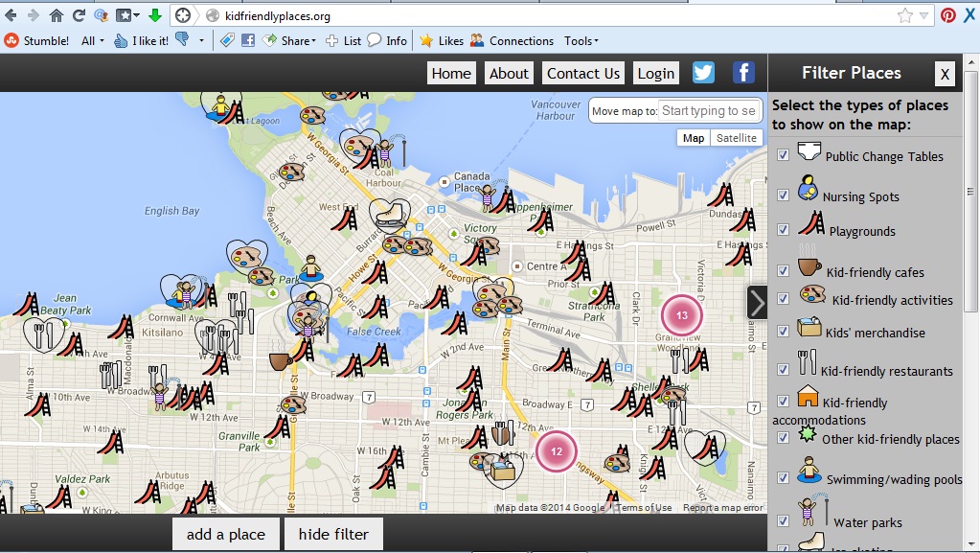Open dropdown arrow after thumbs-down icon
This screenshot has width=980, height=553.
coord(201,40)
